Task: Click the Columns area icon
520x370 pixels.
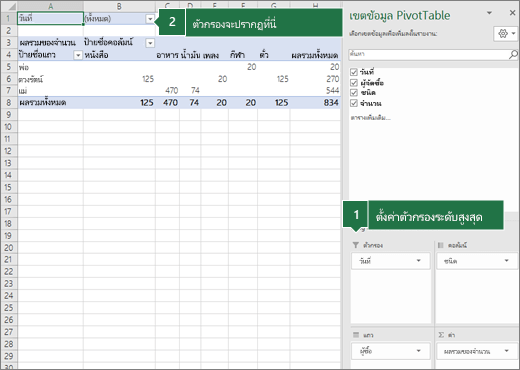Action: [441, 245]
